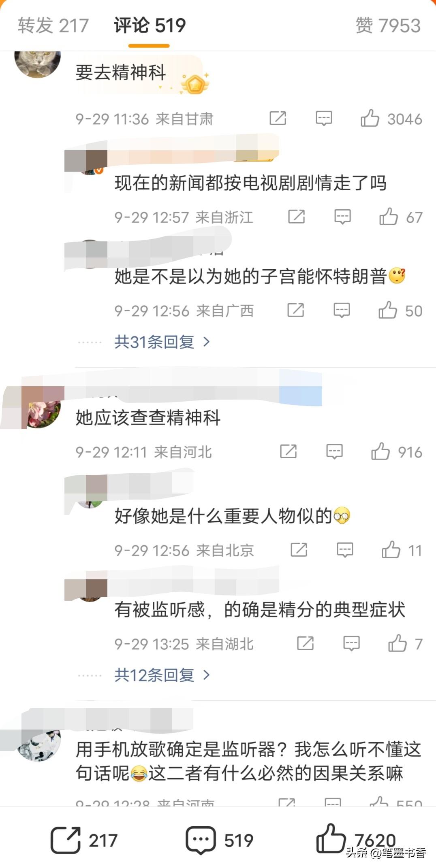
Task: Open reply box for 湖北 comment
Action: 351,643
